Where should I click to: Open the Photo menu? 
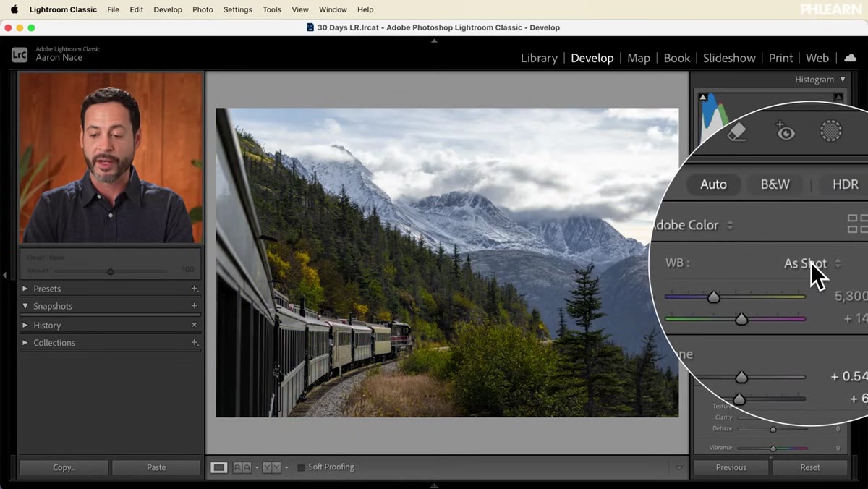click(x=203, y=9)
